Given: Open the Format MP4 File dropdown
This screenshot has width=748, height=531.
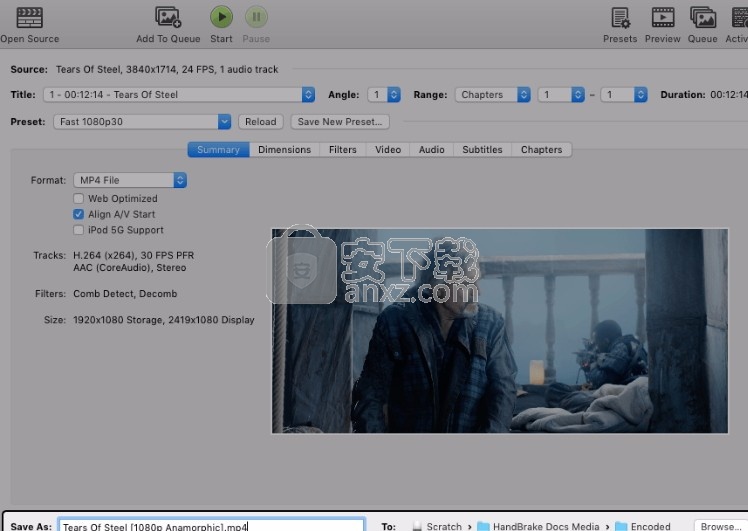Looking at the screenshot, I should pos(130,180).
